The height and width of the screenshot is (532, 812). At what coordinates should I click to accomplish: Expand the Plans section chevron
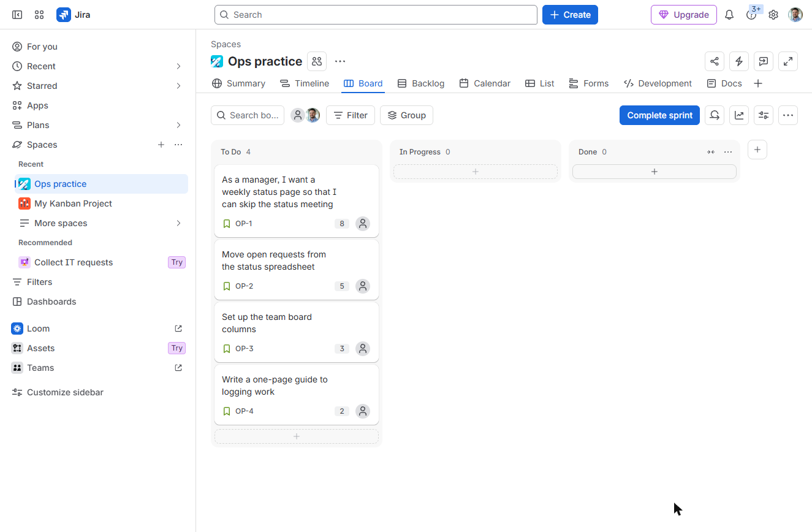coord(178,125)
